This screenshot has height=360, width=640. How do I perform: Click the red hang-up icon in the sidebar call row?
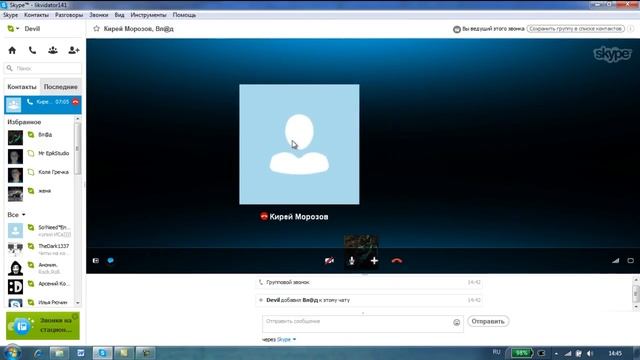pyautogui.click(x=76, y=102)
